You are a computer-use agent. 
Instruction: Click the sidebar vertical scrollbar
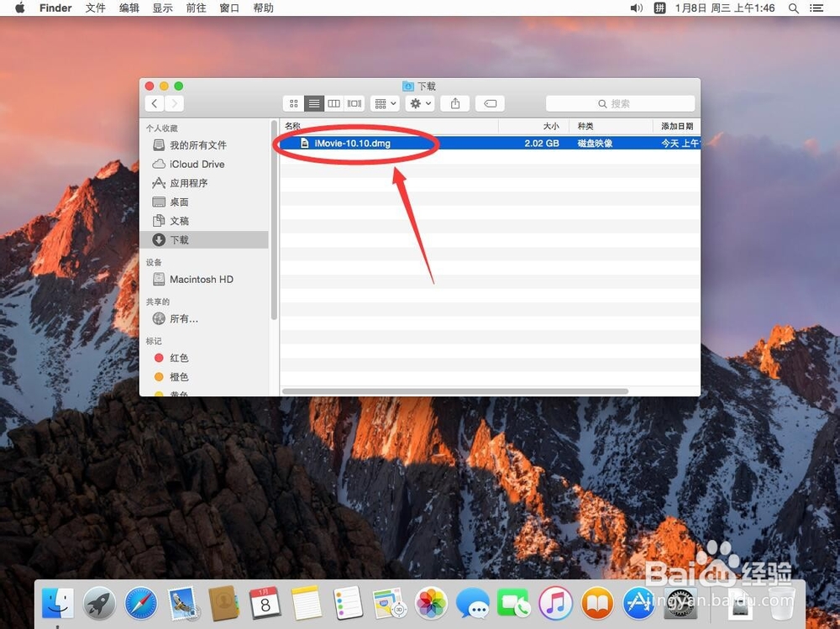point(274,220)
